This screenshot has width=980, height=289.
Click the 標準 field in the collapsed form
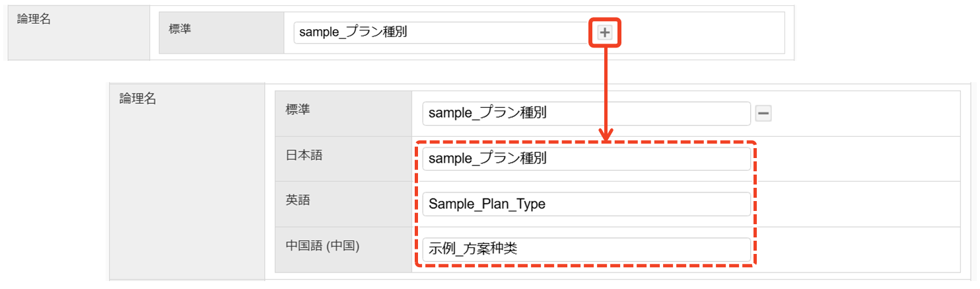(x=440, y=32)
